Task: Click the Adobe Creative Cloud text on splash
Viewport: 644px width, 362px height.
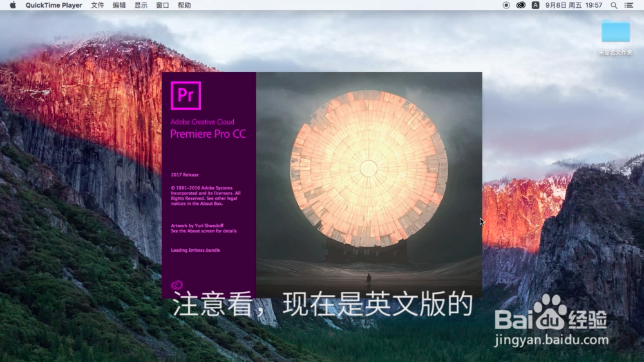Action: 202,122
